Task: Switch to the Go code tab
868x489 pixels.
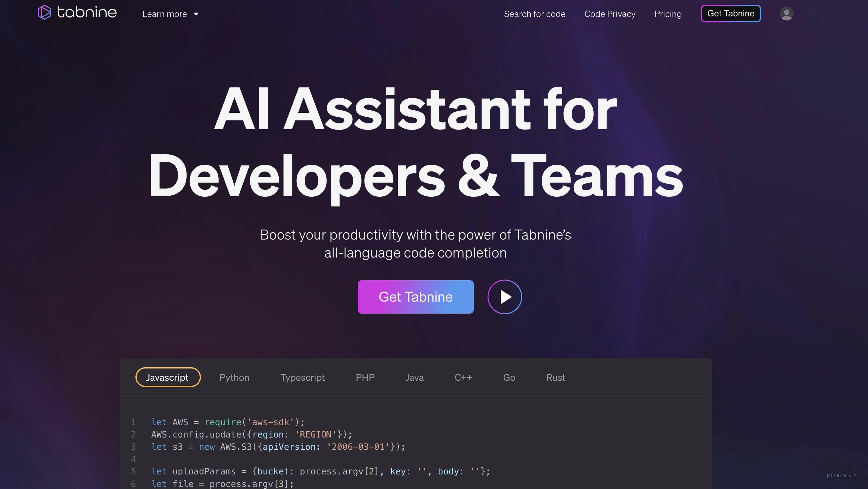Action: click(x=509, y=377)
